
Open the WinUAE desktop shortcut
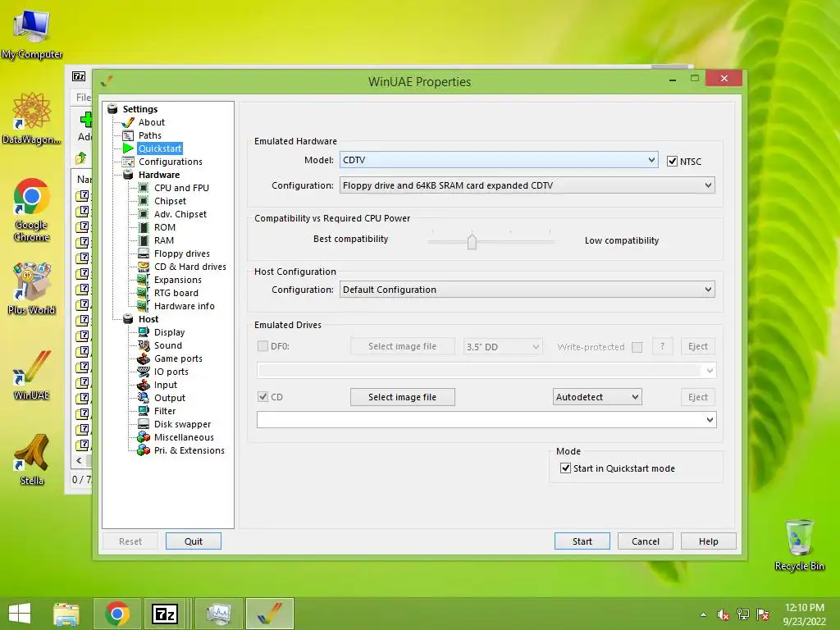[x=32, y=374]
